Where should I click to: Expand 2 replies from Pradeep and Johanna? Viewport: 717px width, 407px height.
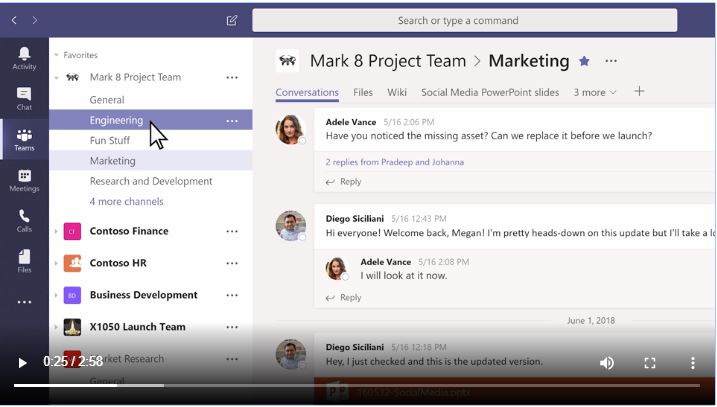click(x=395, y=162)
